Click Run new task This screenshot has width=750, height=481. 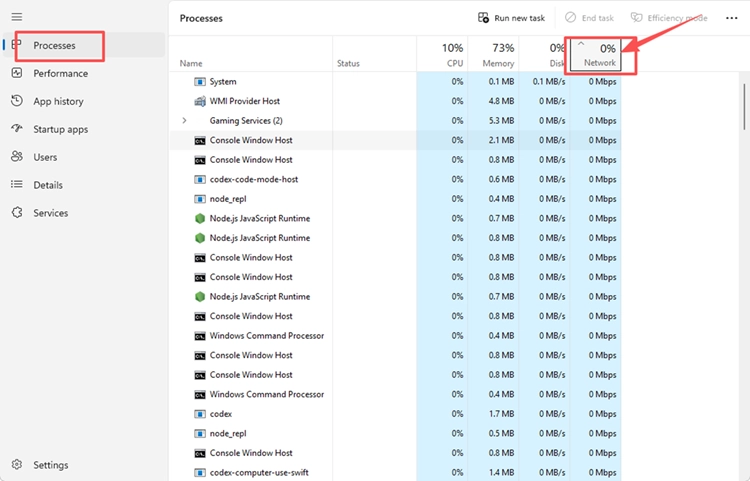(x=511, y=18)
